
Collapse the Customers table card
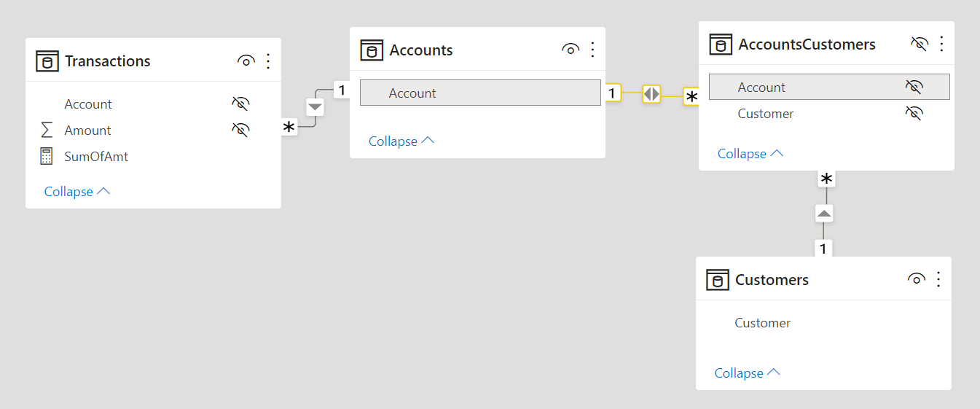point(748,373)
